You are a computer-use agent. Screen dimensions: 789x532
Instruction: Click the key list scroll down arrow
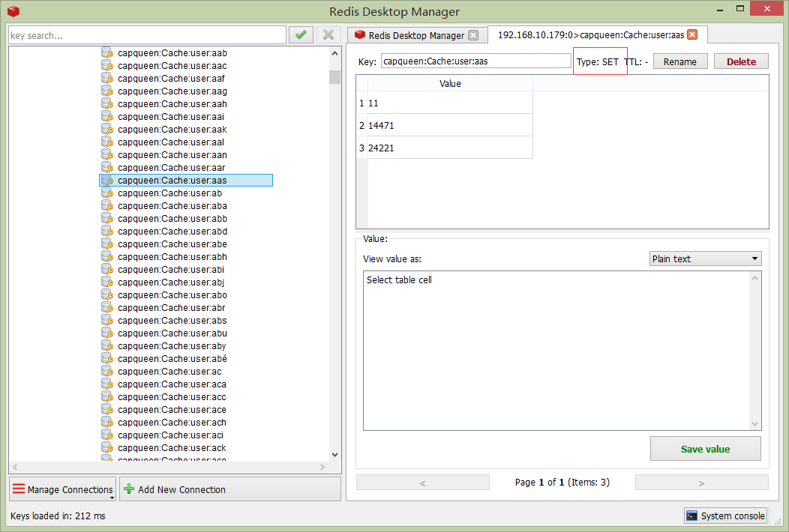coord(335,455)
